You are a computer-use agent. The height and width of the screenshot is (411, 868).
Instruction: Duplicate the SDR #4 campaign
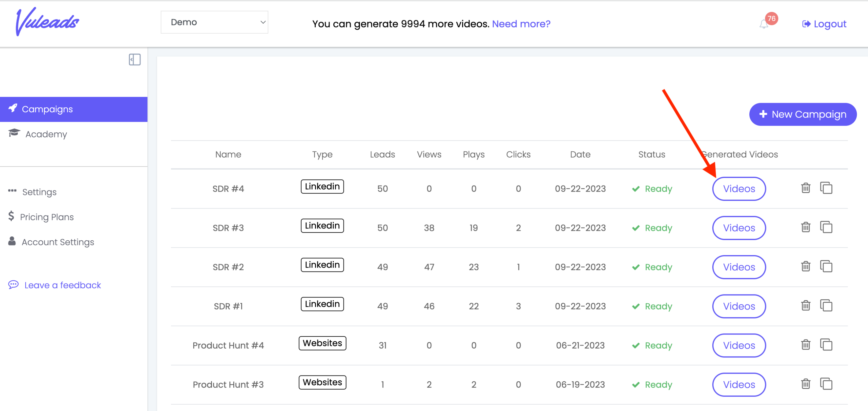[x=826, y=188]
